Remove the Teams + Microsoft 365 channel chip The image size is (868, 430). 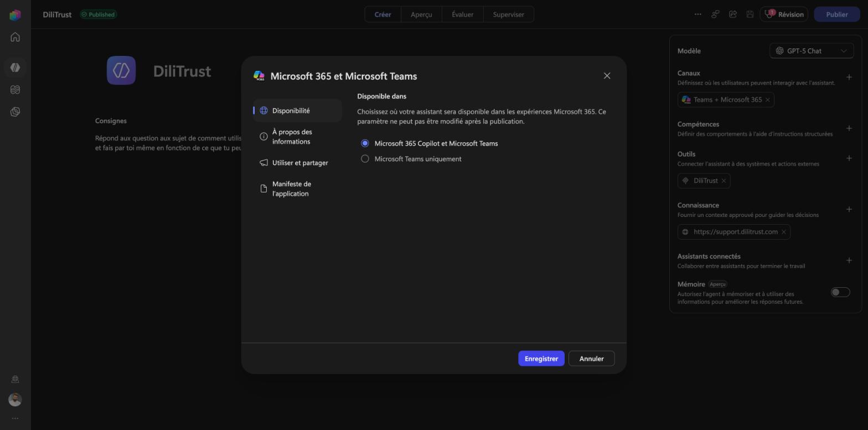[767, 100]
